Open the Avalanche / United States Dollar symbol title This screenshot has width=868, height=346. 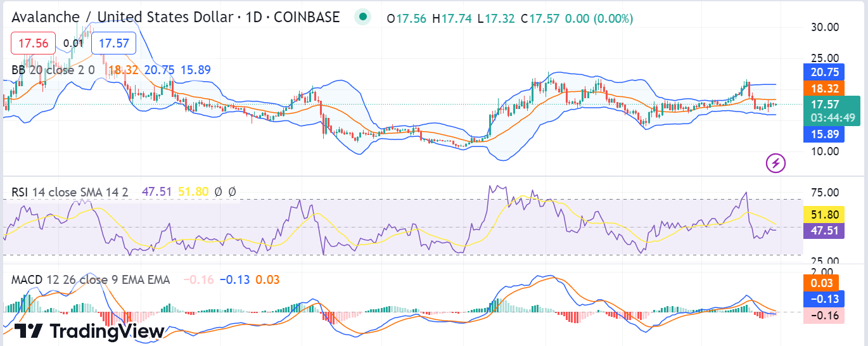point(176,17)
